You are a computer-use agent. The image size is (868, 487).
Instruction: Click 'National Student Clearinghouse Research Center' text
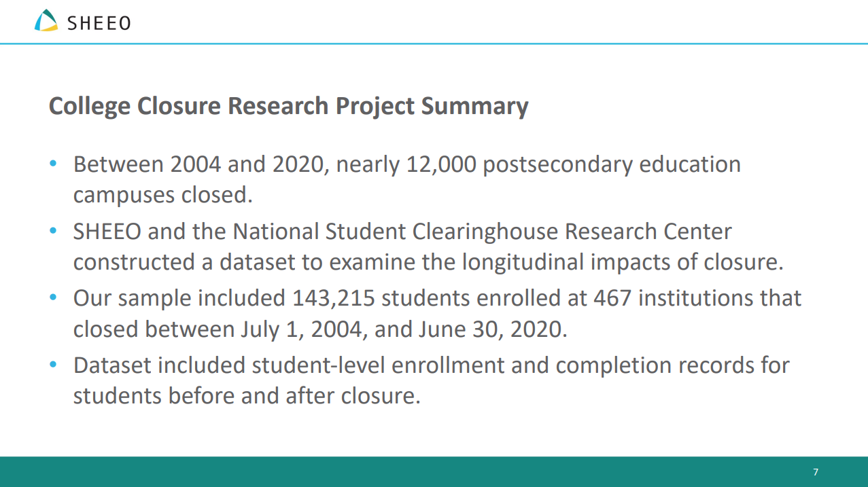coord(482,232)
